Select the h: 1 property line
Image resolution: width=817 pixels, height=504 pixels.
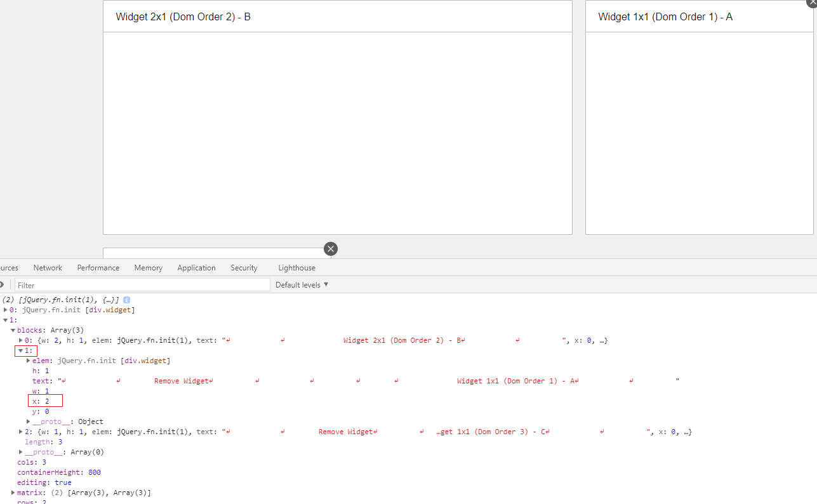(41, 371)
